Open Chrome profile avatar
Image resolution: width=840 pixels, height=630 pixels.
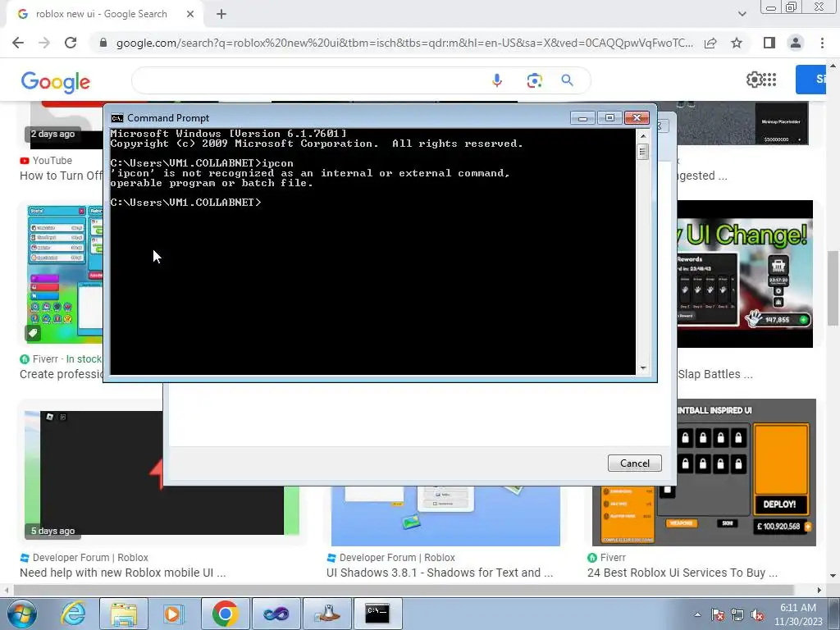tap(796, 43)
